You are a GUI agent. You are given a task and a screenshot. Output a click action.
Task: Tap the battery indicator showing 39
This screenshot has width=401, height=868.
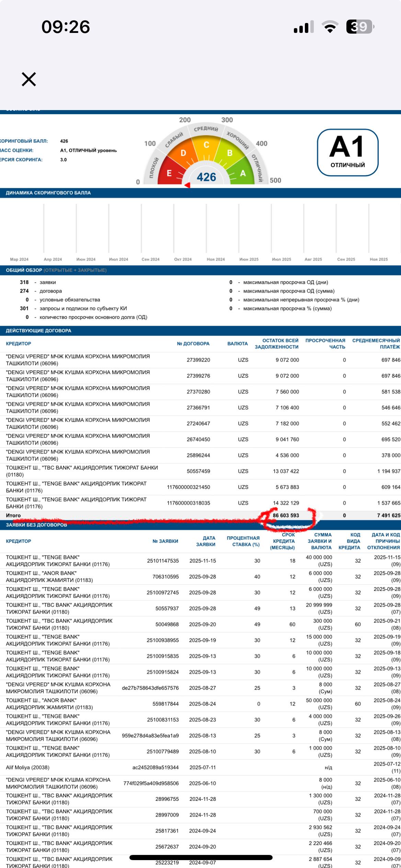(359, 27)
